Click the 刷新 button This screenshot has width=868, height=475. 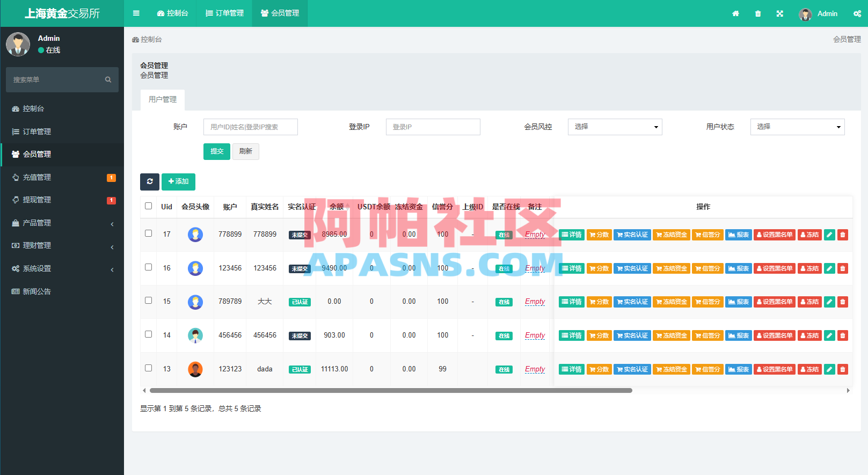pos(246,151)
